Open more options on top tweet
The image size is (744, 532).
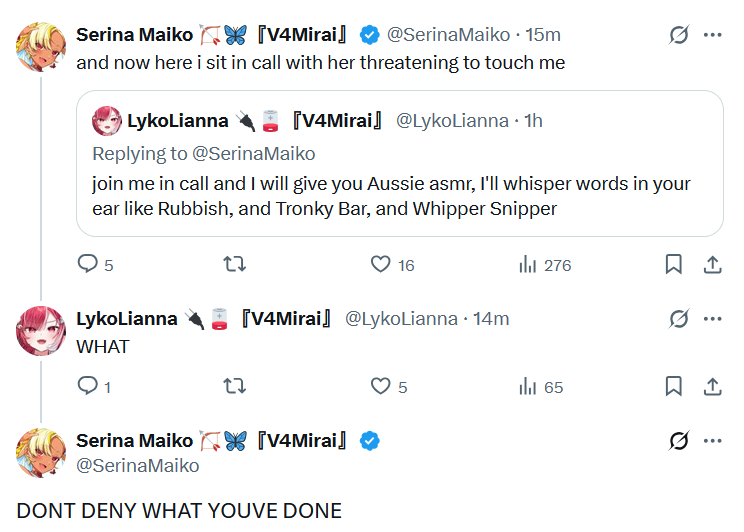[712, 35]
